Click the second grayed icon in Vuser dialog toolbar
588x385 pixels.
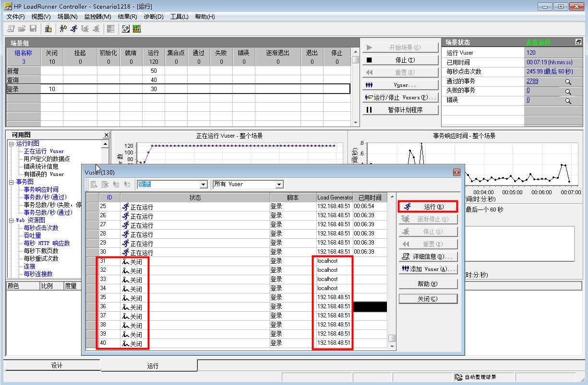pyautogui.click(x=105, y=184)
